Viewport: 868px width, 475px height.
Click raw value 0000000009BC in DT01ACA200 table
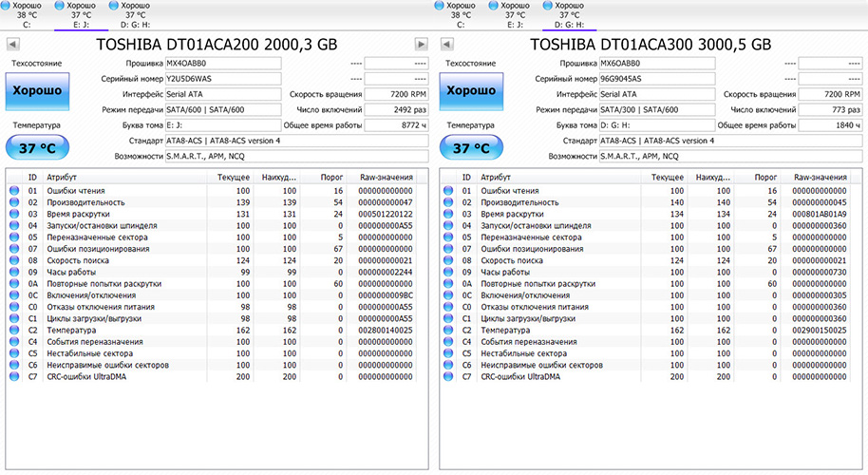tap(386, 295)
